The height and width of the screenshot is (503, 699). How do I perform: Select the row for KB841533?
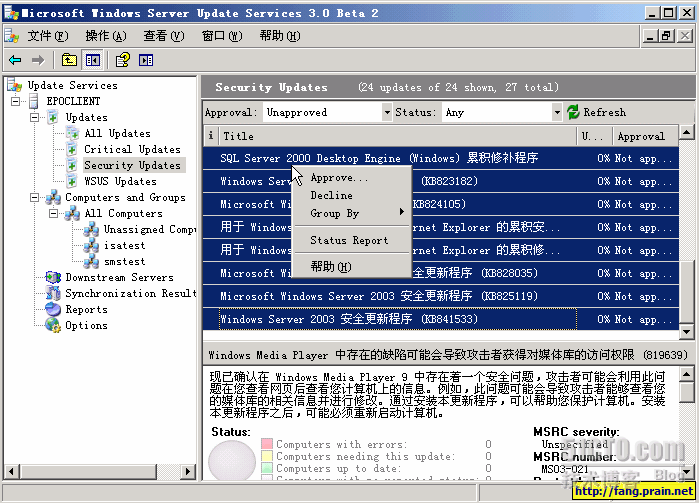pyautogui.click(x=441, y=319)
